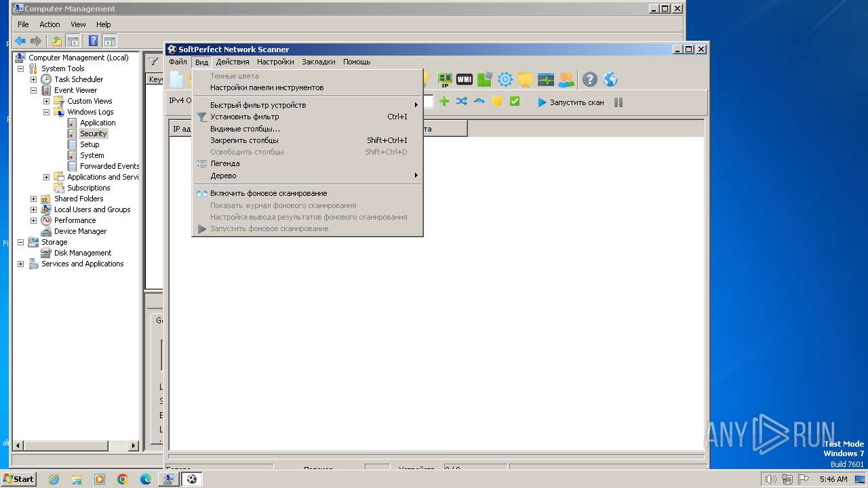Open the Помощь menu
This screenshot has width=868, height=488.
[x=357, y=62]
